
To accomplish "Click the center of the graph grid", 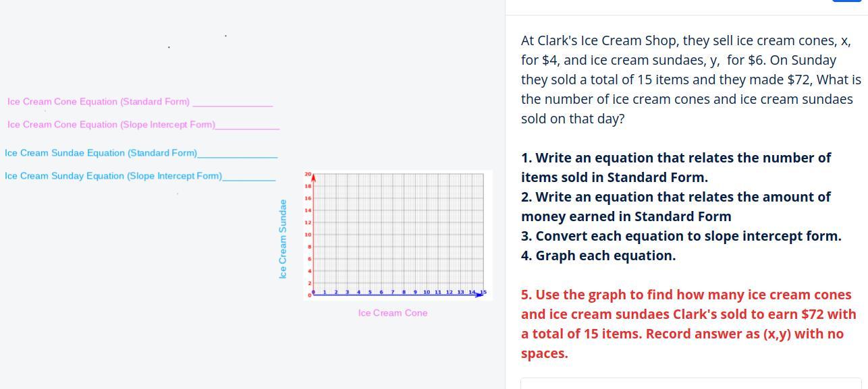I will (398, 234).
